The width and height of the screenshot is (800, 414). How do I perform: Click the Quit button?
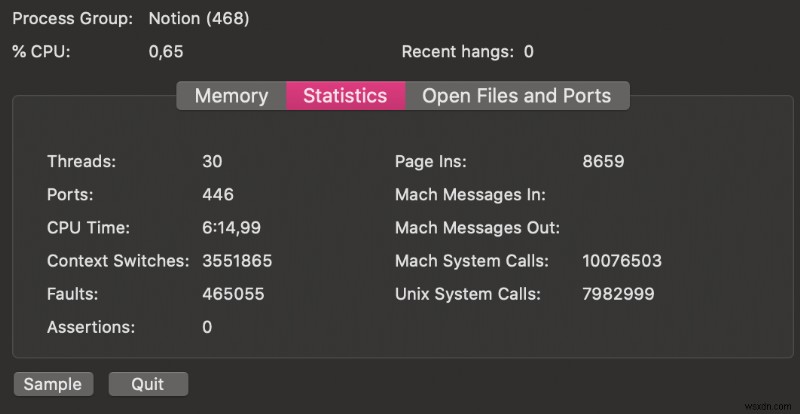pyautogui.click(x=148, y=384)
